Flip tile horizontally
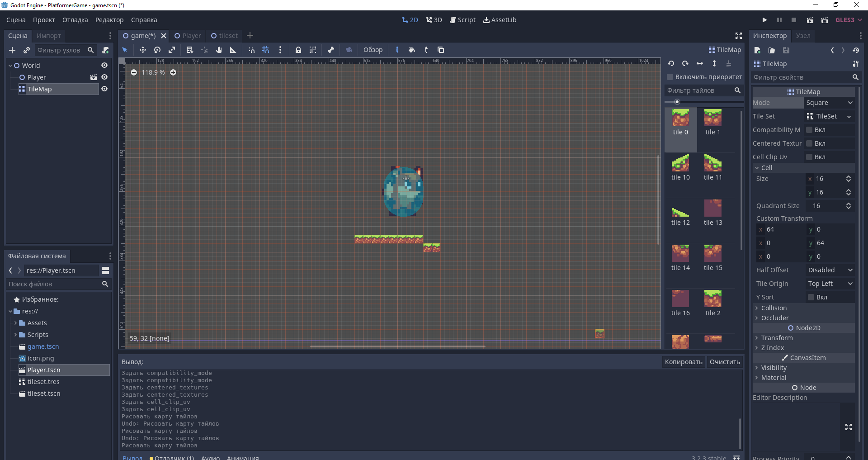Viewport: 868px width, 460px height. 700,63
